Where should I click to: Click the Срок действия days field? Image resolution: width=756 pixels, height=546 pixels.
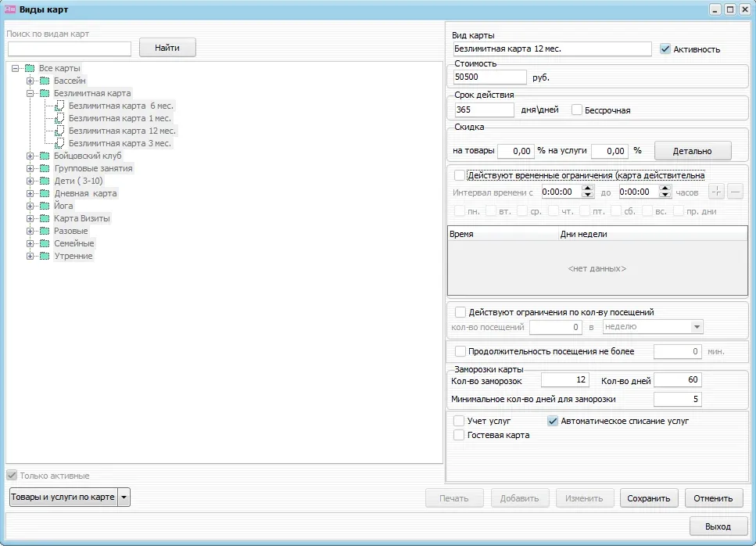click(x=484, y=110)
